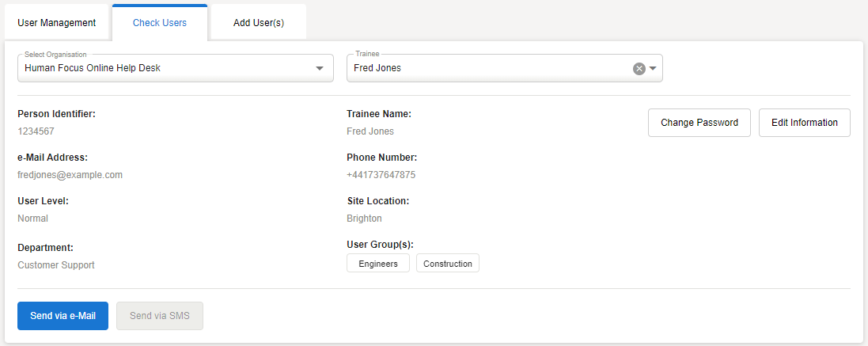Click into the Trainee field showing Fred Jones

click(x=483, y=68)
